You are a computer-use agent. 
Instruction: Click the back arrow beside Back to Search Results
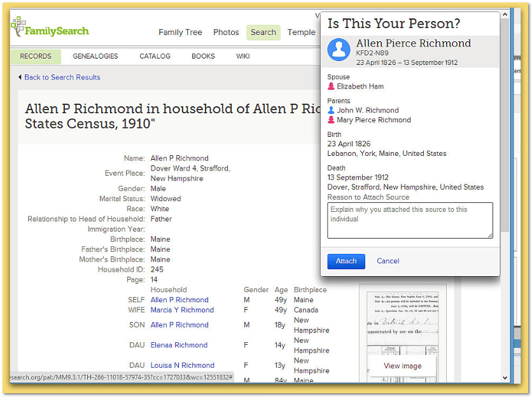pos(20,78)
